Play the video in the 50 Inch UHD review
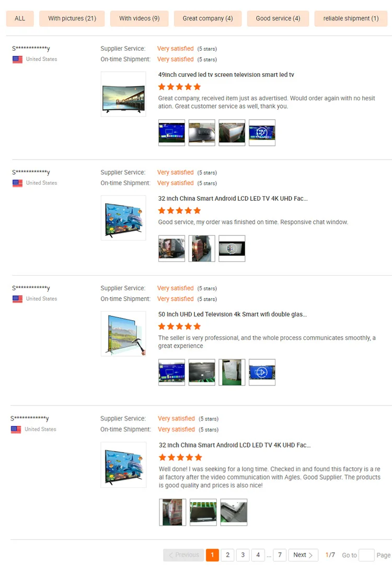This screenshot has width=392, height=569. click(262, 372)
